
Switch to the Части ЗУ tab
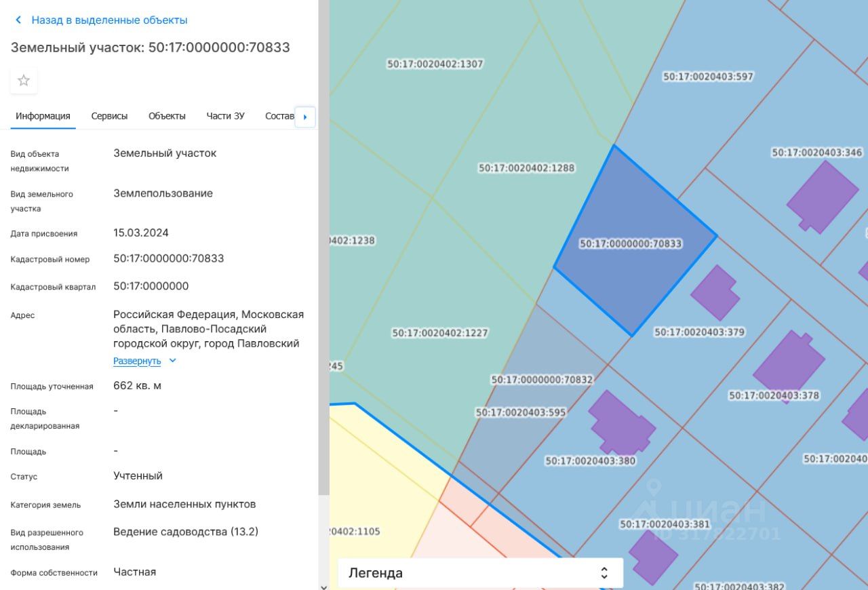coord(225,116)
